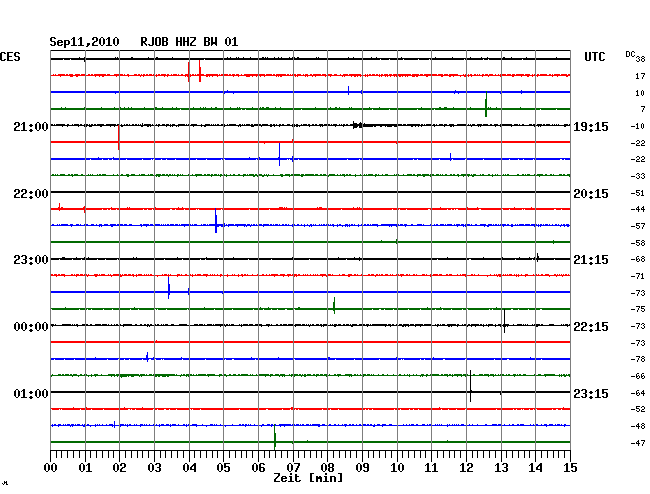The width and height of the screenshot is (650, 494).
Task: Select the DC value 7
Action: point(643,109)
